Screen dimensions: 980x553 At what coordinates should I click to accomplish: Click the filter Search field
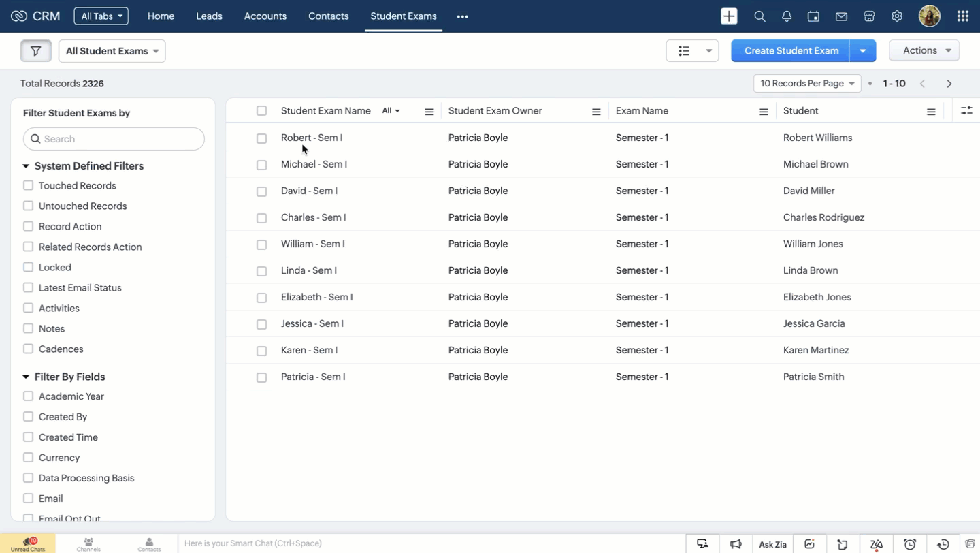coord(114,139)
